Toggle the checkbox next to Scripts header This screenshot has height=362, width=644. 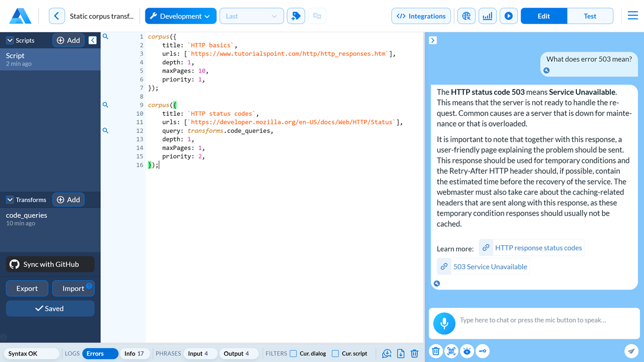tap(9, 40)
